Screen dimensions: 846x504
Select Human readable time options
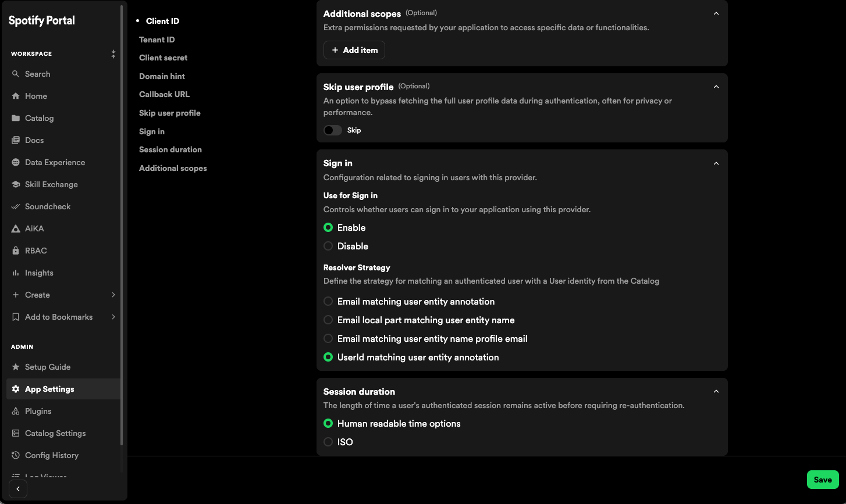click(328, 423)
